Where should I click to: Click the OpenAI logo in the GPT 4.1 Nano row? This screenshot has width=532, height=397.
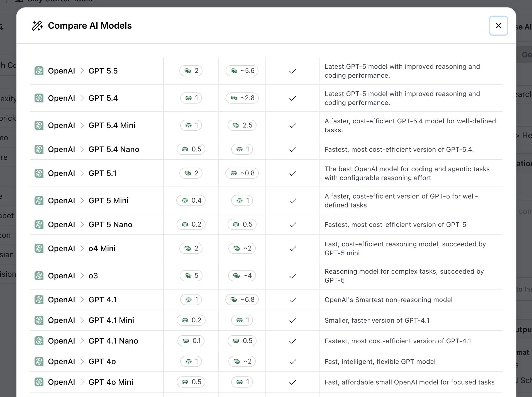[x=39, y=341]
